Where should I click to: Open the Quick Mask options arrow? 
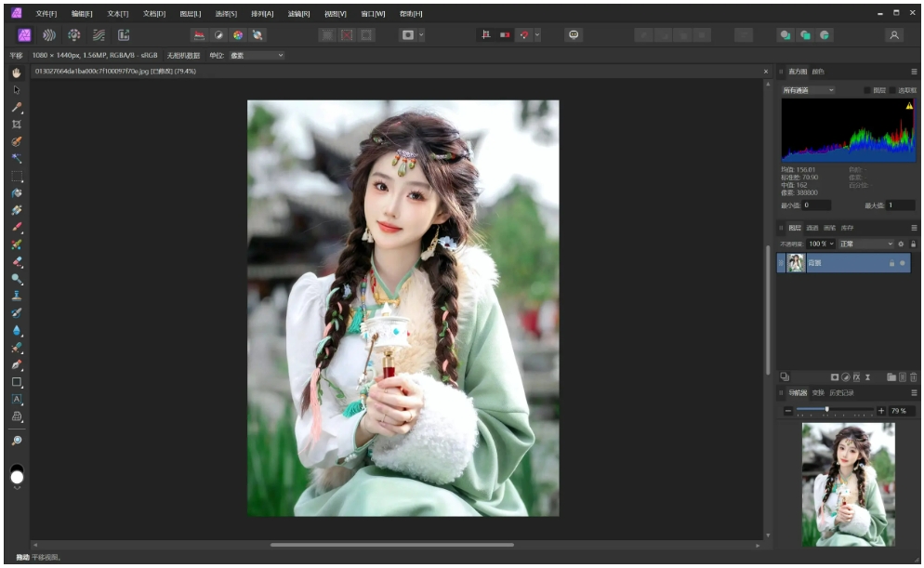421,35
